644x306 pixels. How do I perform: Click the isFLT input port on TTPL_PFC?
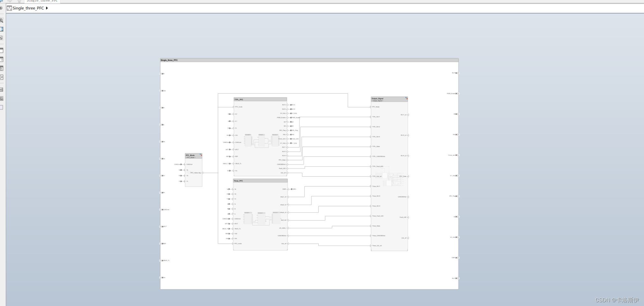click(x=234, y=149)
